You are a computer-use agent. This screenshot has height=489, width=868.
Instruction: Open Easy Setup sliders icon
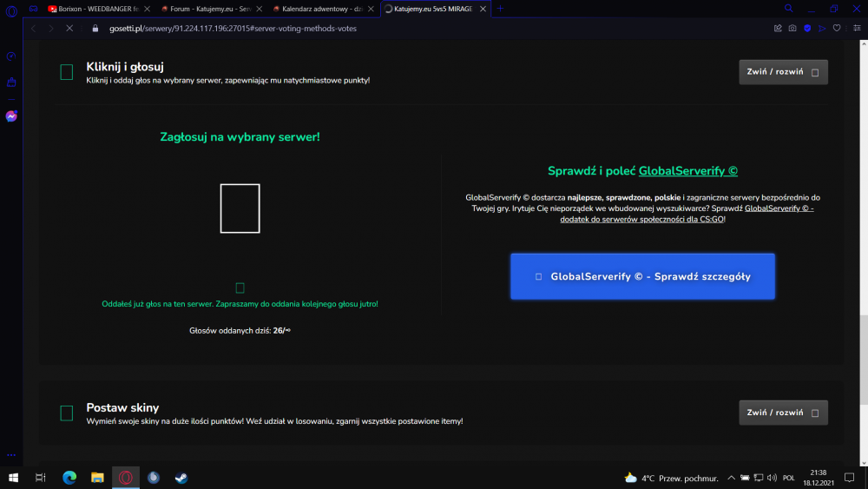[857, 29]
